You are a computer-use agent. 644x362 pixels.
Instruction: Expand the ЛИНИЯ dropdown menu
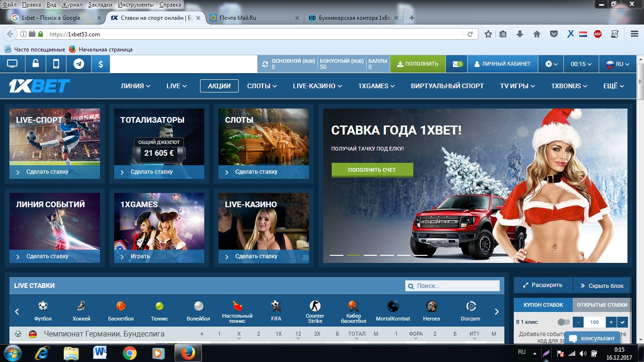[x=135, y=86]
